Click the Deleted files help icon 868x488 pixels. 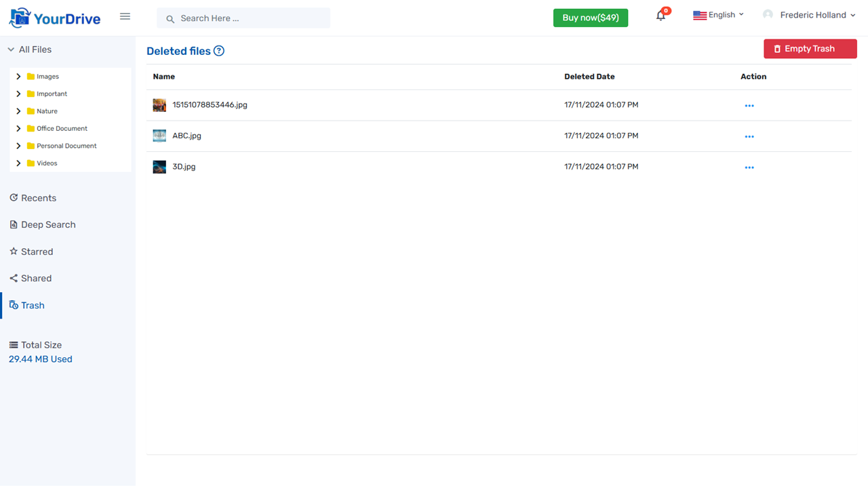[218, 51]
